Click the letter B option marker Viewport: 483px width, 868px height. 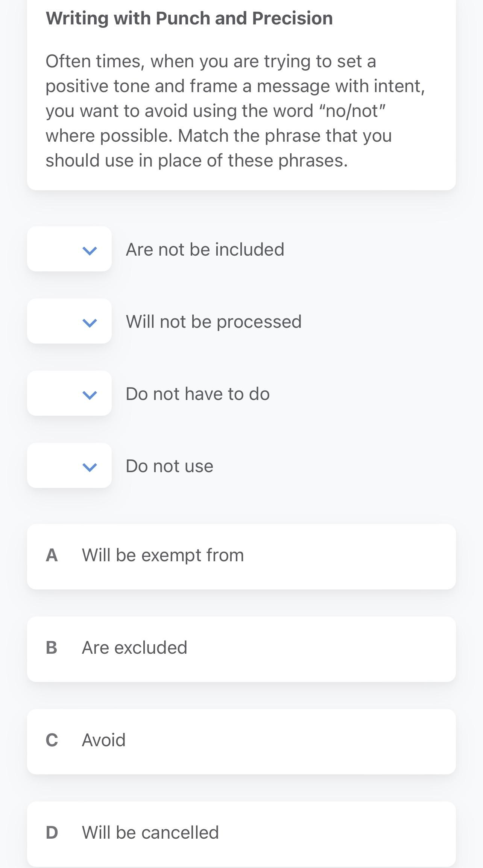click(52, 648)
